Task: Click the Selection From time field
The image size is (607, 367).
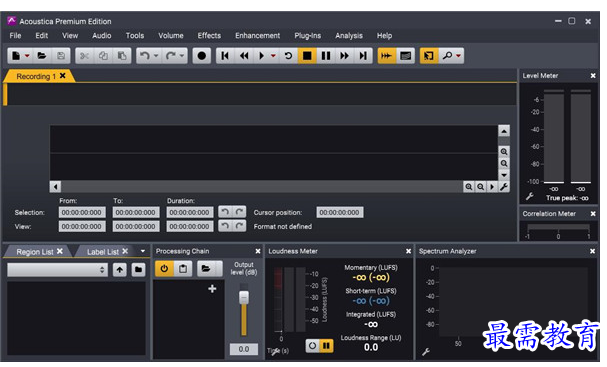Action: tap(82, 213)
